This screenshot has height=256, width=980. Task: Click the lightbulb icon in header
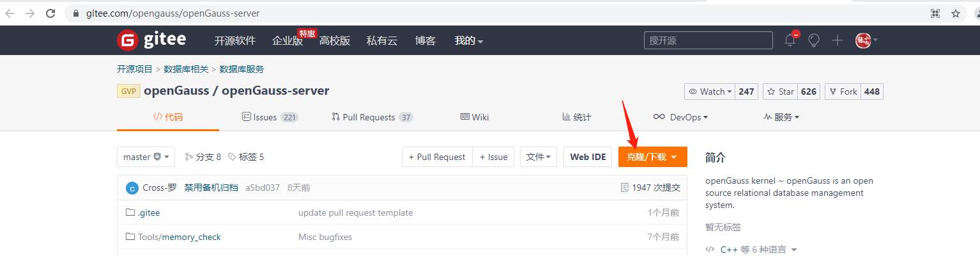(813, 40)
